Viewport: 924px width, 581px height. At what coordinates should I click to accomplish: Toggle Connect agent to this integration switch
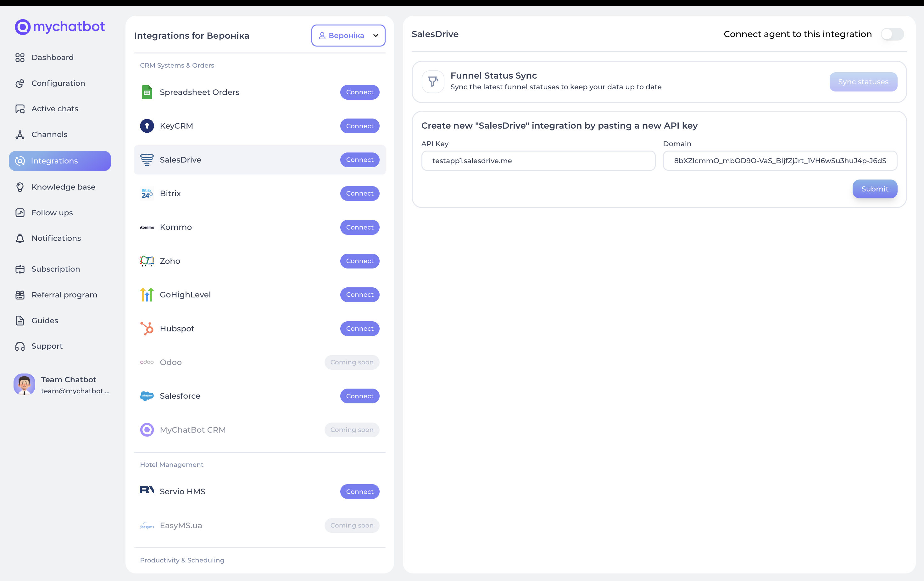point(892,34)
